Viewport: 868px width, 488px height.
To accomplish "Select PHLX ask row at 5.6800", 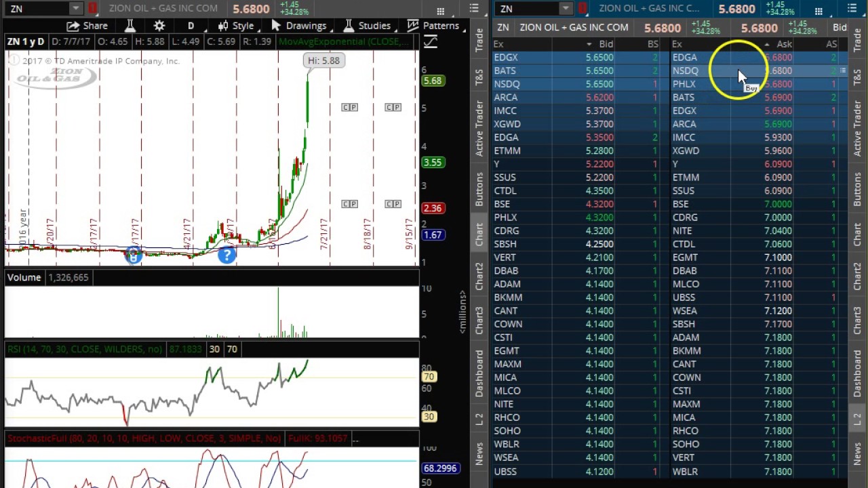I will (x=758, y=84).
